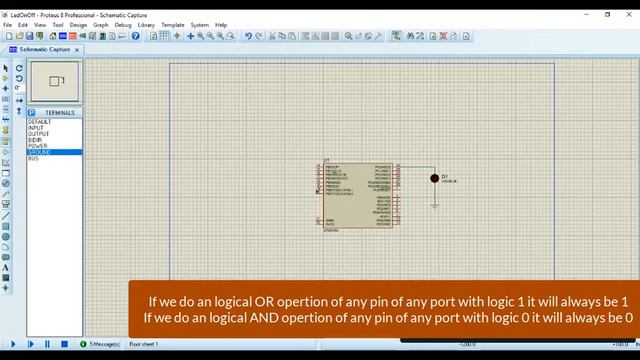640x360 pixels.
Task: Undo the last change
Action: pos(248,36)
